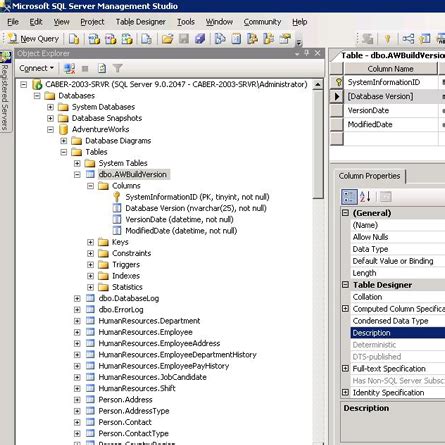The width and height of the screenshot is (445, 445).
Task: Open the Edit menu
Action: (x=36, y=22)
